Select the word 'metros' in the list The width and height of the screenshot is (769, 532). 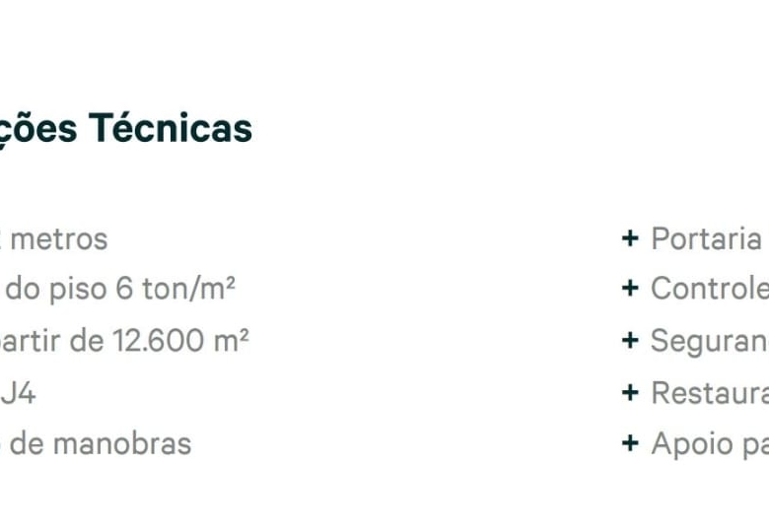(58, 238)
